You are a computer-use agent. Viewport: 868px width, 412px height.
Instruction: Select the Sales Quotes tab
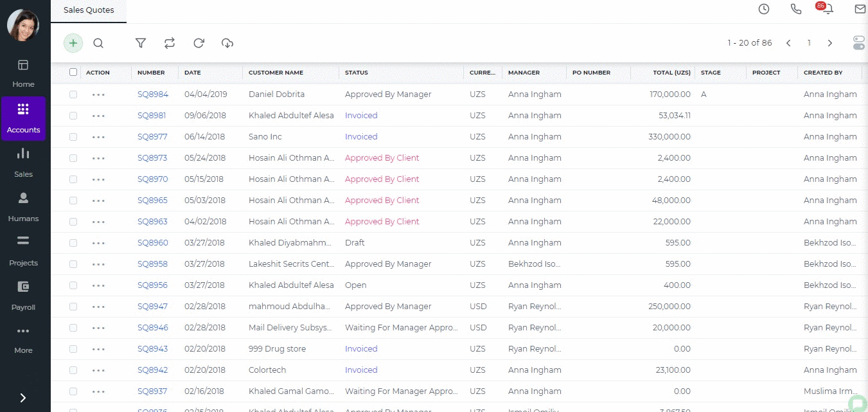tap(89, 10)
